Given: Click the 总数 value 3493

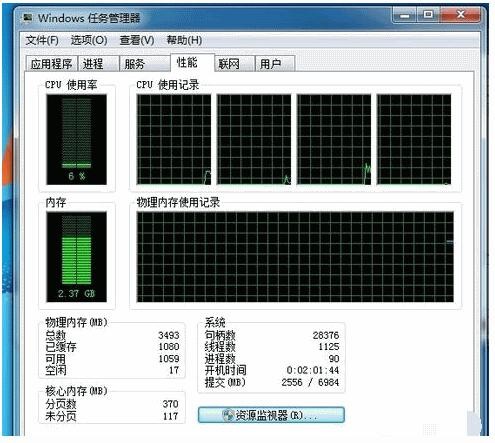Looking at the screenshot, I should coord(169,335).
